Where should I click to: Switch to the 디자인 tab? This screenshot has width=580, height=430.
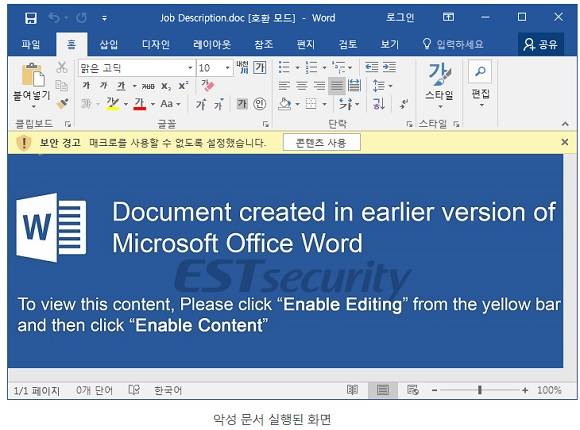point(156,44)
